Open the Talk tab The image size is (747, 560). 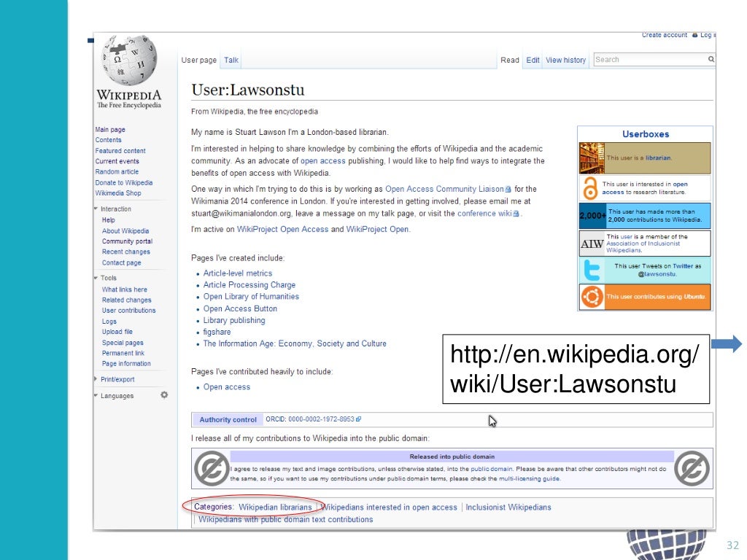pyautogui.click(x=231, y=60)
